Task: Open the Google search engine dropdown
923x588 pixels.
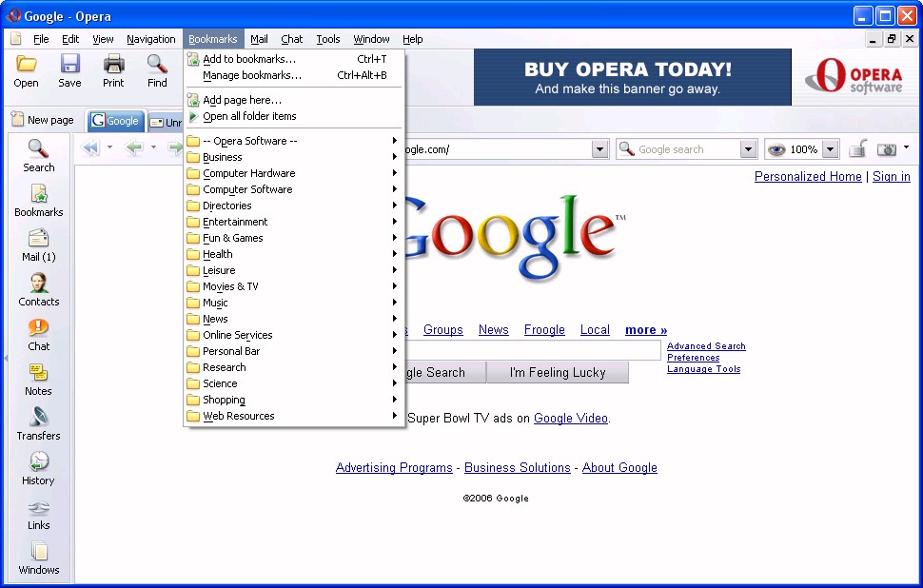Action: coord(748,149)
